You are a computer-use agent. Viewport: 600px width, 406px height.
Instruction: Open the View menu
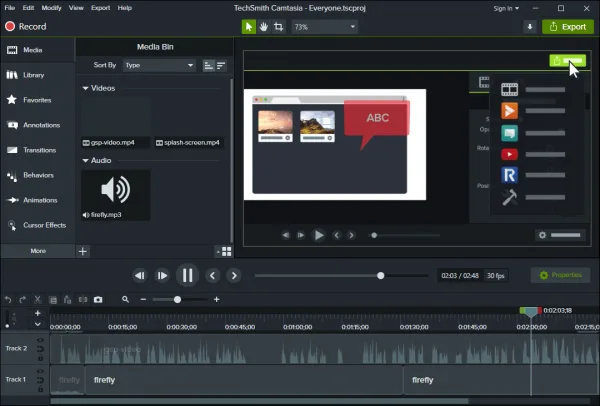click(x=76, y=8)
